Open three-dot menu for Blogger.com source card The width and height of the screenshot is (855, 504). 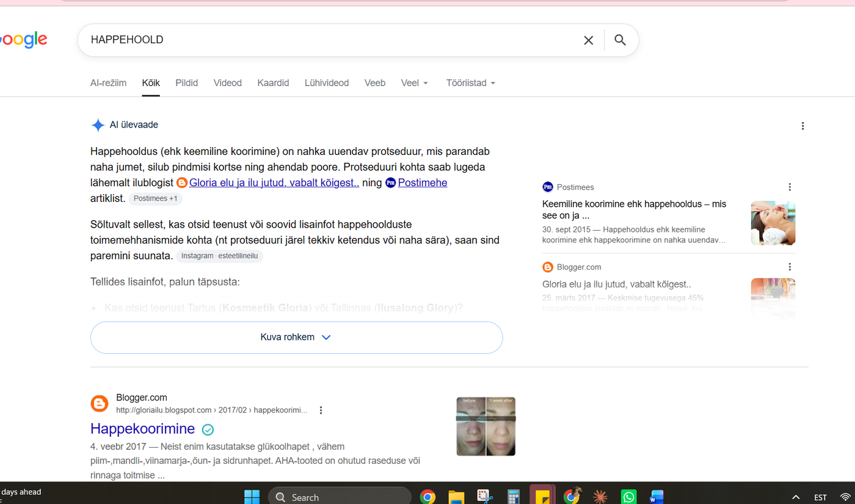[790, 267]
